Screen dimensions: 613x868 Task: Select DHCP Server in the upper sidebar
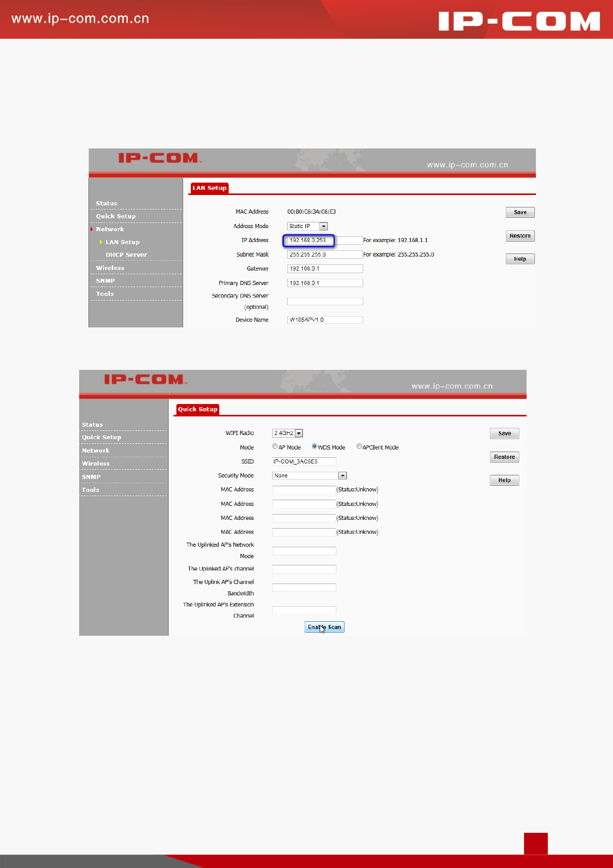(126, 255)
